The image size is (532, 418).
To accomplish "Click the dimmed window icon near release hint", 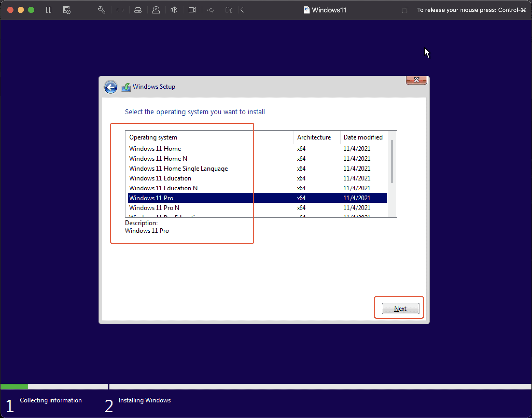I will 405,10.
